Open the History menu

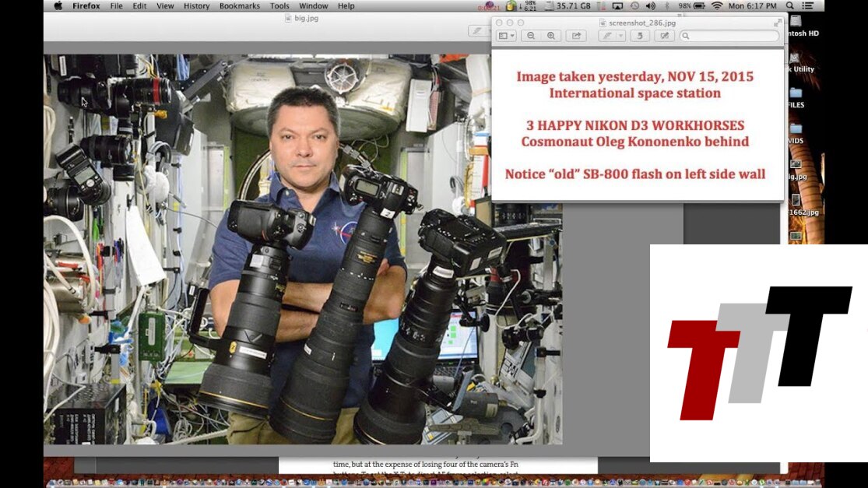tap(196, 5)
